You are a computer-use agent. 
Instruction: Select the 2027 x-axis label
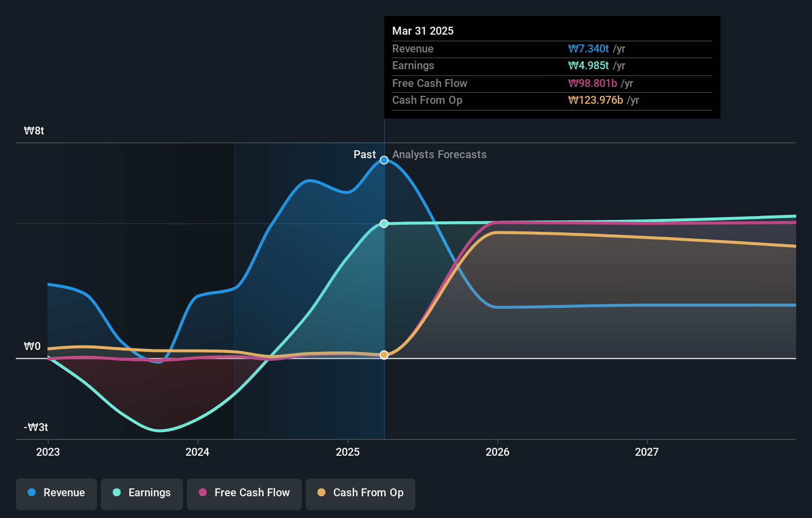647,452
